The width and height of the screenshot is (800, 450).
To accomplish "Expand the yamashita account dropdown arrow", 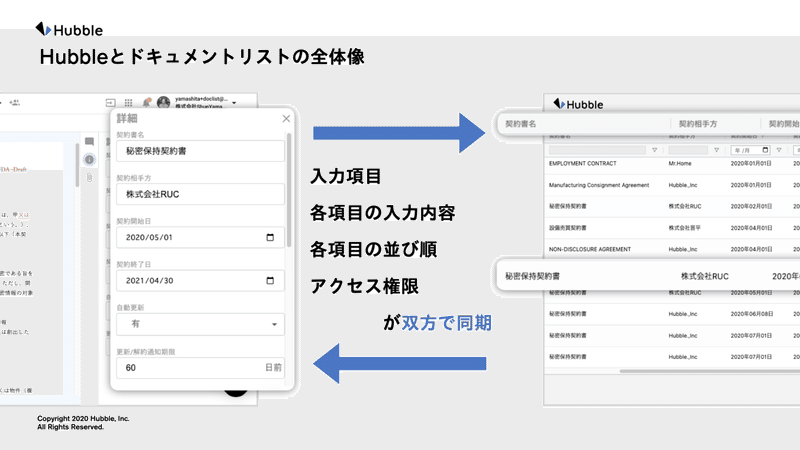I will pyautogui.click(x=234, y=103).
